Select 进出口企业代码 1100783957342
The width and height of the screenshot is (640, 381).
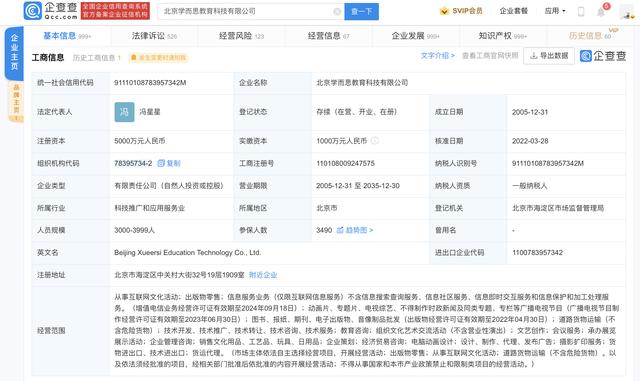click(538, 253)
